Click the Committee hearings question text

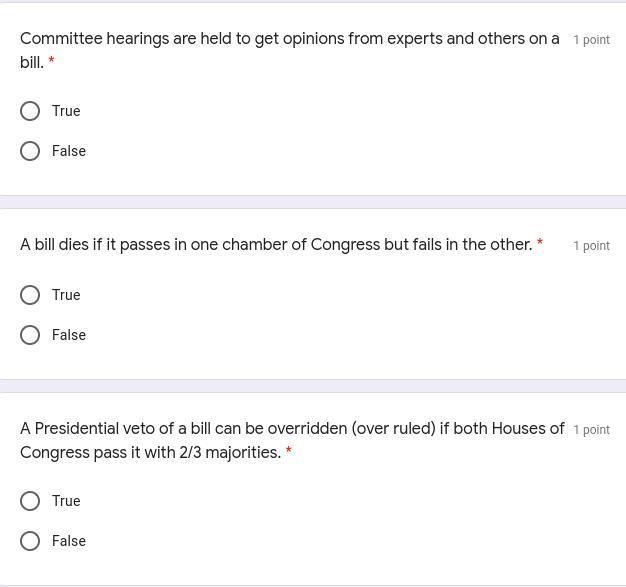point(289,50)
